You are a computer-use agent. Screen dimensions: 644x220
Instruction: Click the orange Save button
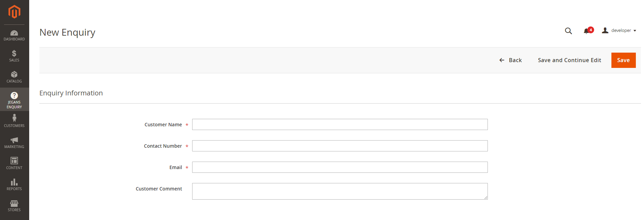tap(623, 60)
